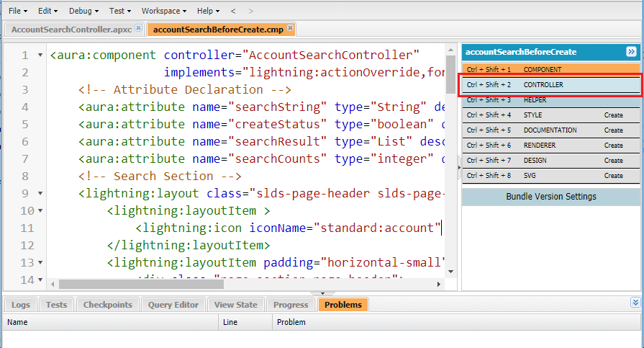Screen dimensions: 644x348
Task: Open the HELPER bundle file
Action: click(550, 100)
